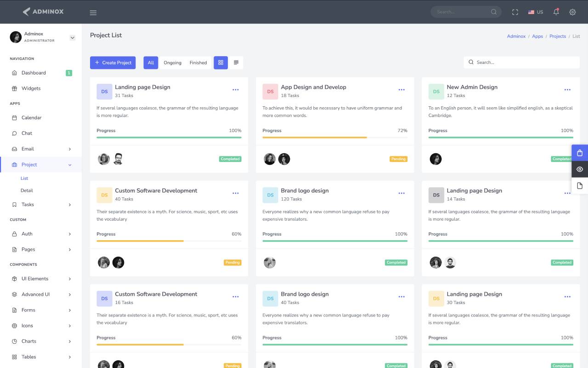This screenshot has height=368, width=588.
Task: Open Chat in the sidebar
Action: tap(41, 133)
